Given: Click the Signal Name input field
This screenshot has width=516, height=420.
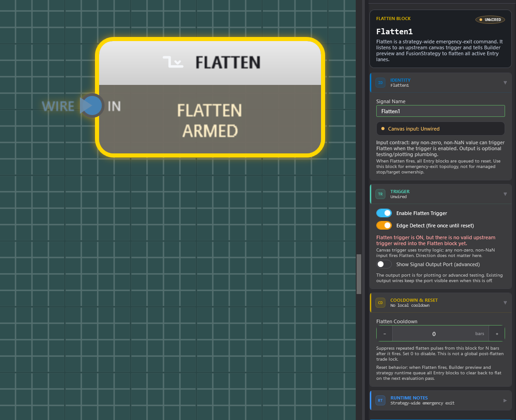Looking at the screenshot, I should 440,111.
